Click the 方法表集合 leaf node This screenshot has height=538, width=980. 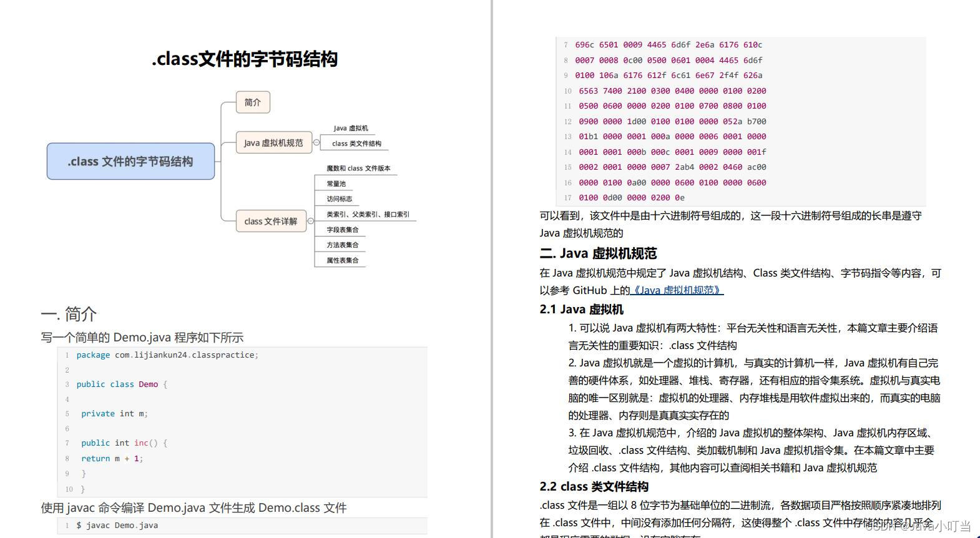[342, 245]
